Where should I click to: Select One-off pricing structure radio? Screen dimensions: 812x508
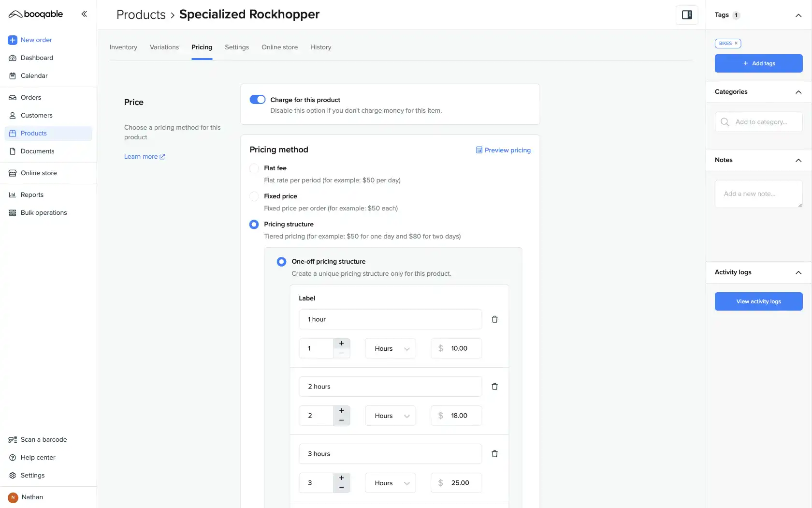[x=281, y=262]
